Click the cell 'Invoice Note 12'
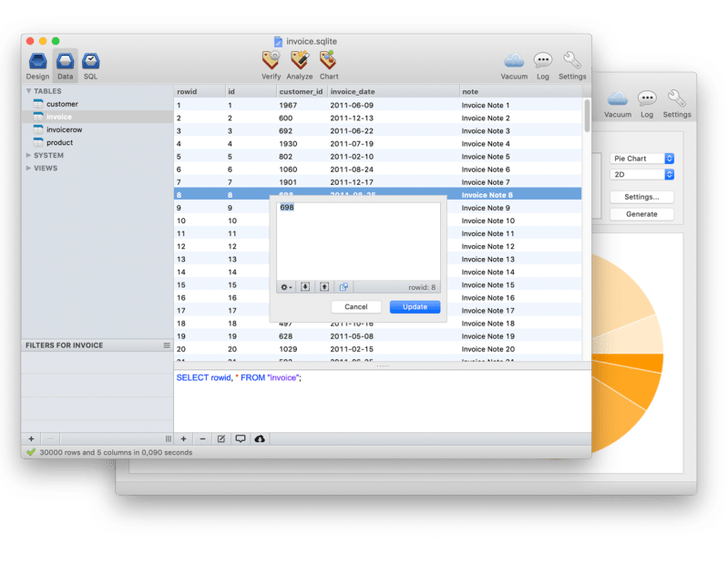 [488, 246]
